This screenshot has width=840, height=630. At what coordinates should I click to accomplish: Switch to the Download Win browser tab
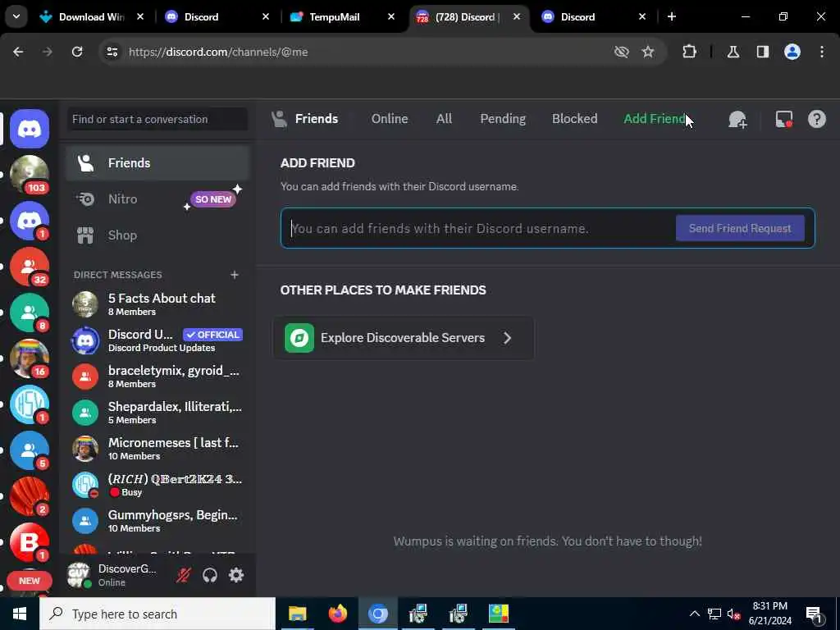point(92,16)
